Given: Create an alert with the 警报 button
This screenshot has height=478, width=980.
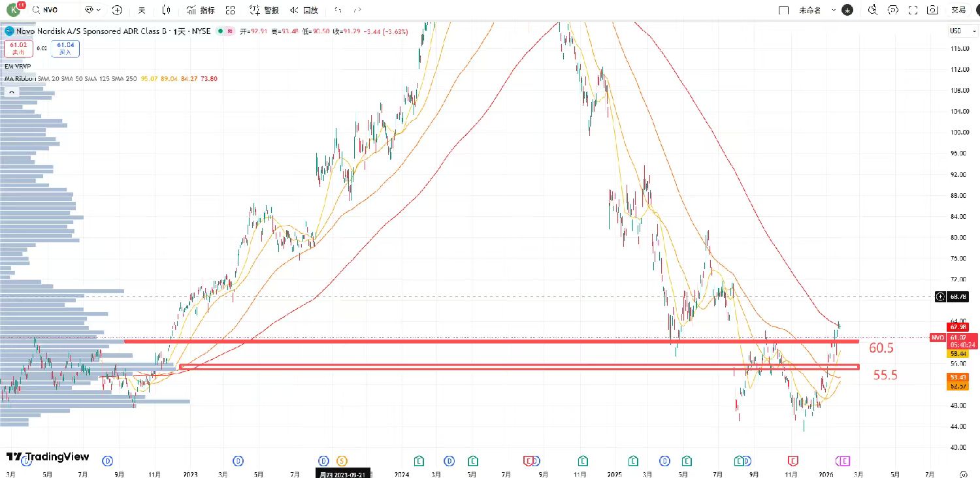Looking at the screenshot, I should point(265,10).
